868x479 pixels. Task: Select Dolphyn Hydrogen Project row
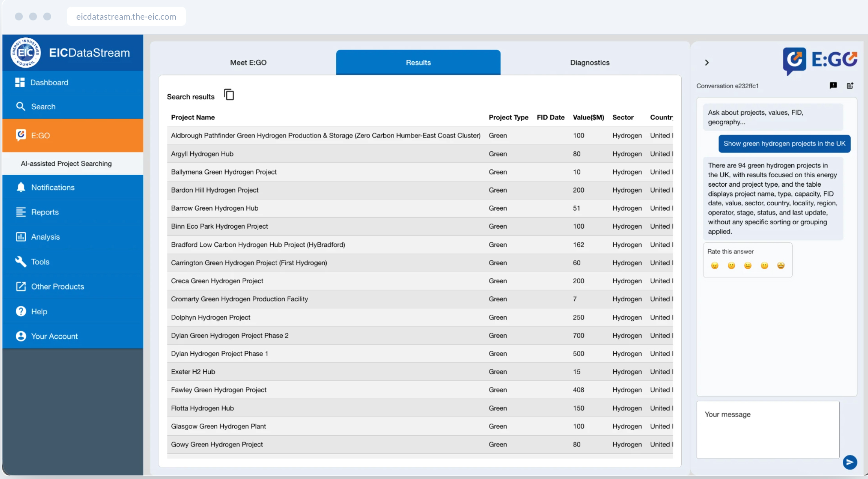420,317
